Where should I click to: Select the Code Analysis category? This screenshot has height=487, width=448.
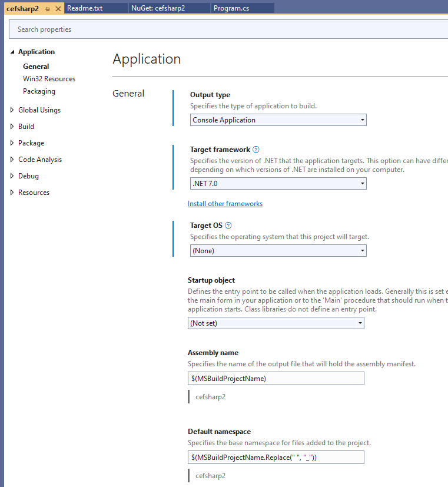coord(40,160)
